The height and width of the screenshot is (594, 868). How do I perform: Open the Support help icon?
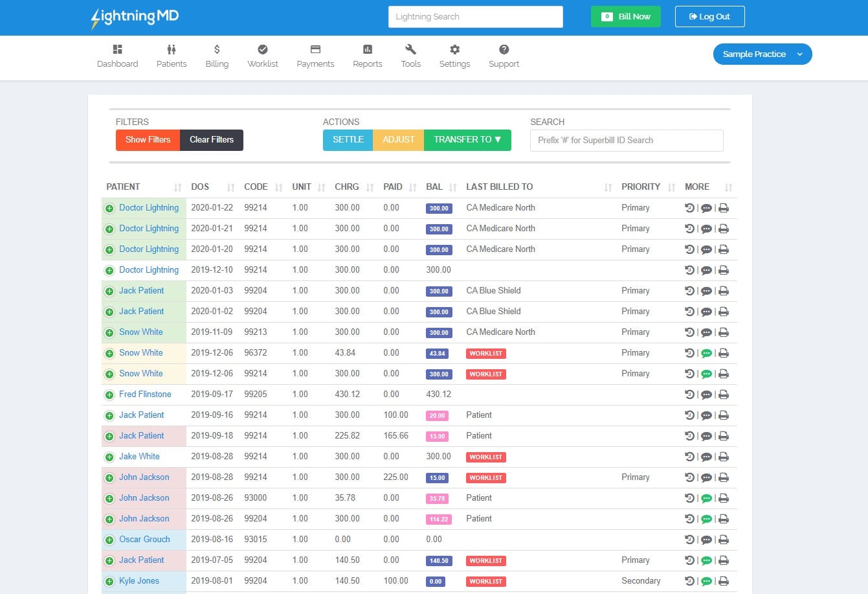504,49
